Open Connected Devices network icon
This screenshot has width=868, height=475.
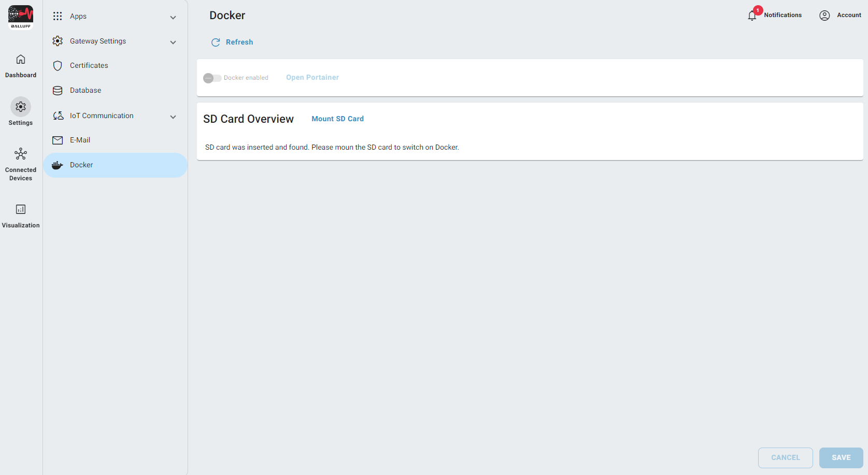(21, 154)
